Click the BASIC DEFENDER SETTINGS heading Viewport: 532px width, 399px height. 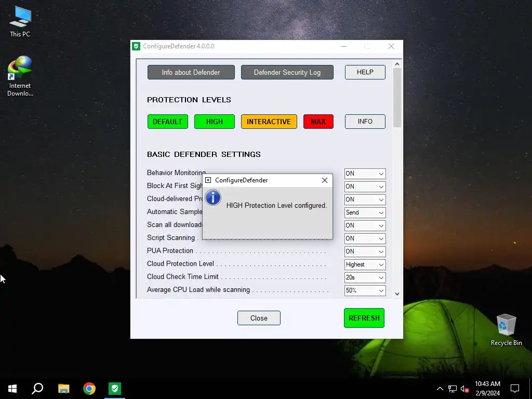(x=204, y=154)
